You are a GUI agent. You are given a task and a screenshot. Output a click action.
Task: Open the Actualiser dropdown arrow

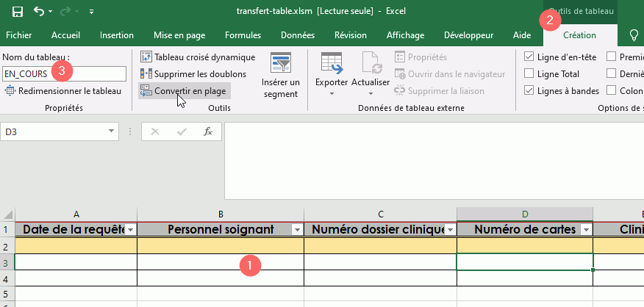coord(371,93)
